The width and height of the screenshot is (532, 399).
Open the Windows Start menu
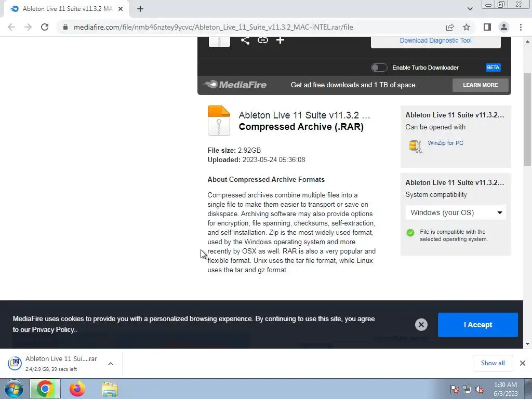(14, 389)
